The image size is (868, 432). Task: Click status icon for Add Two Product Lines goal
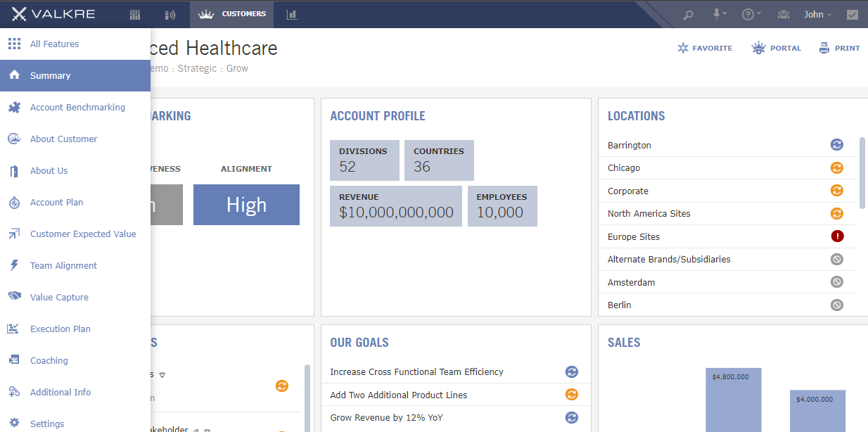tap(572, 395)
